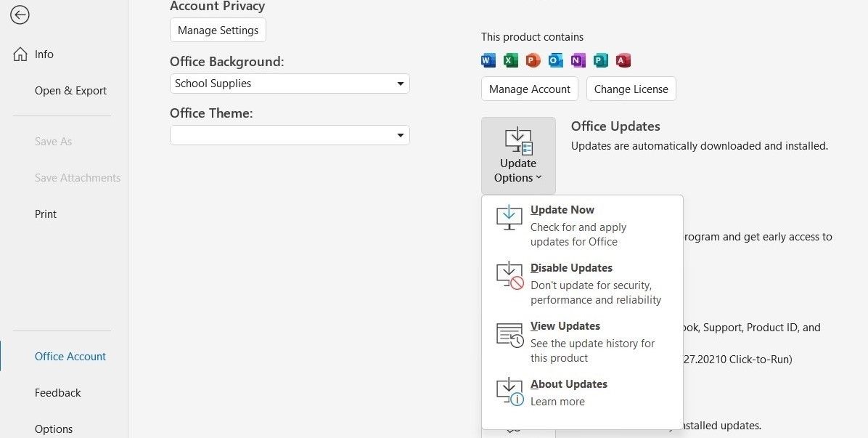This screenshot has width=868, height=438.
Task: Click the Word app icon
Action: 488,60
